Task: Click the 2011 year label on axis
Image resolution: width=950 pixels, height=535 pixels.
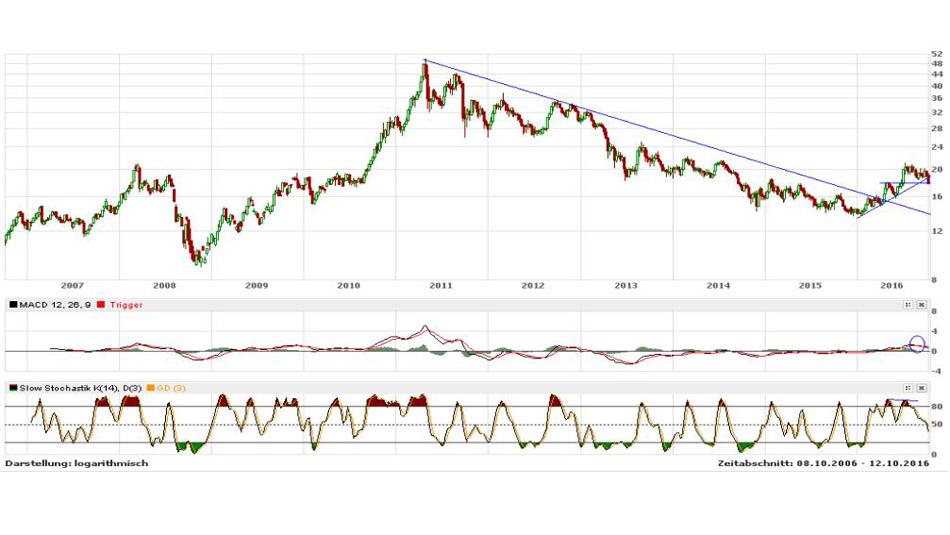Action: pos(441,286)
